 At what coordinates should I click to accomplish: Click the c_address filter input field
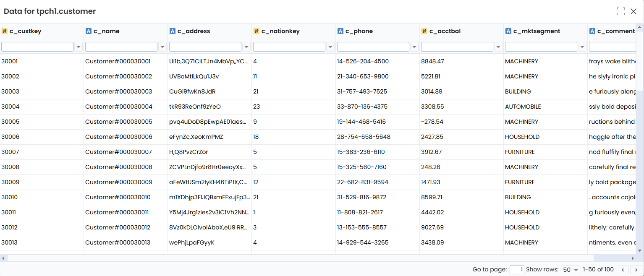[x=205, y=47]
